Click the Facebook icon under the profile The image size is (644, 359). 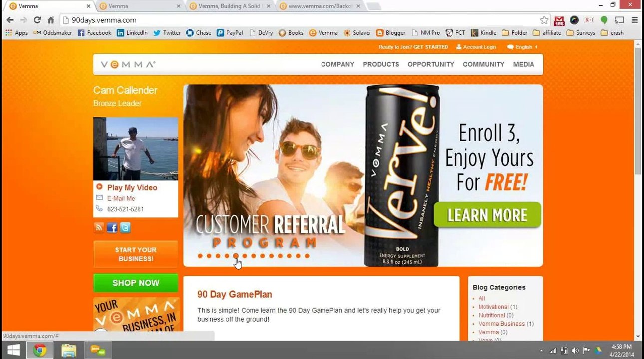[112, 228]
